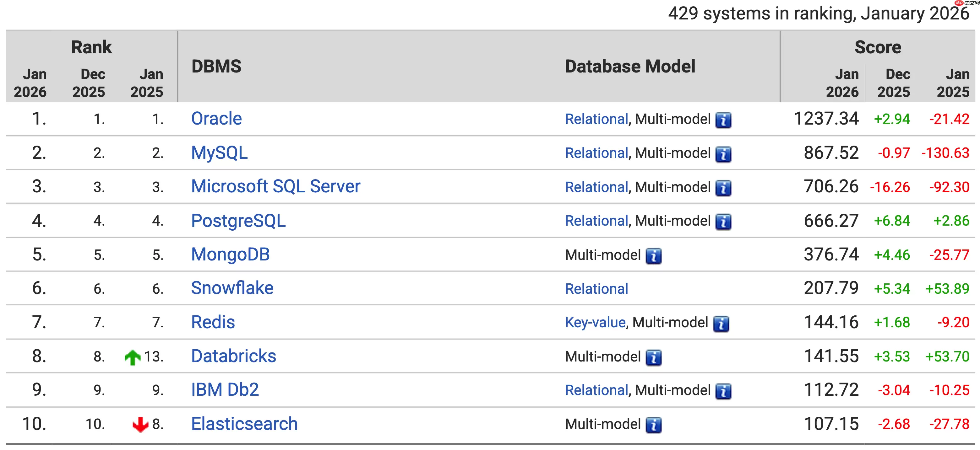Click the Relational model link in Snowflake's row
The width and height of the screenshot is (980, 450).
596,289
